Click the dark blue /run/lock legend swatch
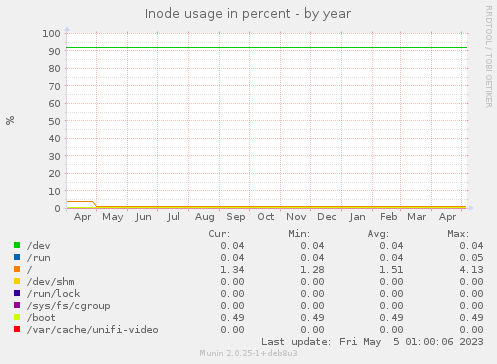Image resolution: width=497 pixels, height=364 pixels. [x=17, y=293]
